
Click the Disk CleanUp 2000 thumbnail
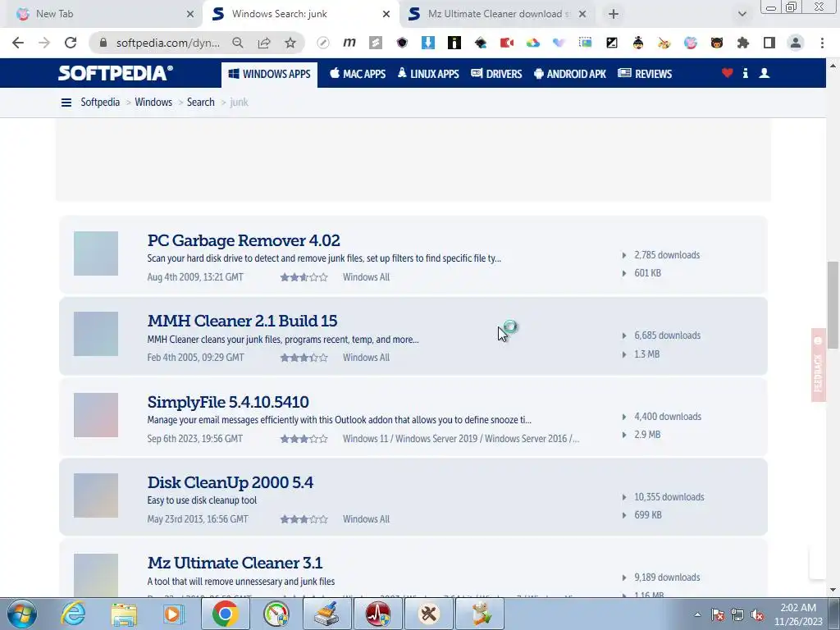tap(96, 495)
